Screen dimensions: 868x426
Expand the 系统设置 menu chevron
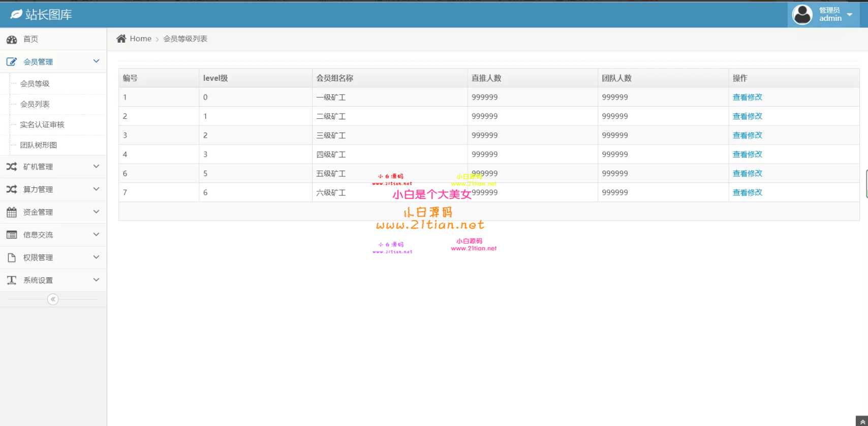tap(96, 280)
